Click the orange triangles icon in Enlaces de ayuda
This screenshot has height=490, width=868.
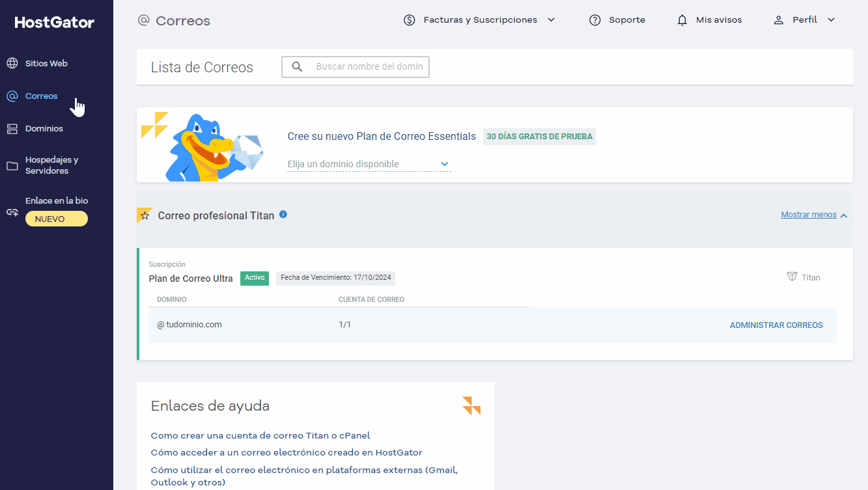(x=471, y=405)
